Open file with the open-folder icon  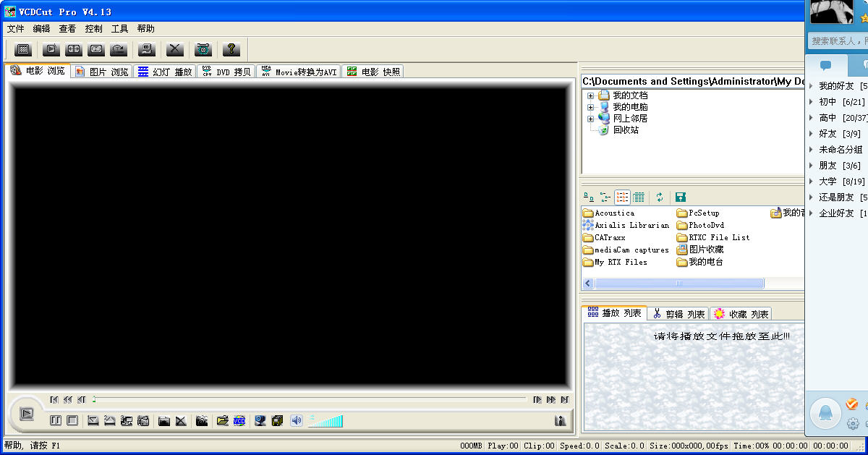pos(222,420)
